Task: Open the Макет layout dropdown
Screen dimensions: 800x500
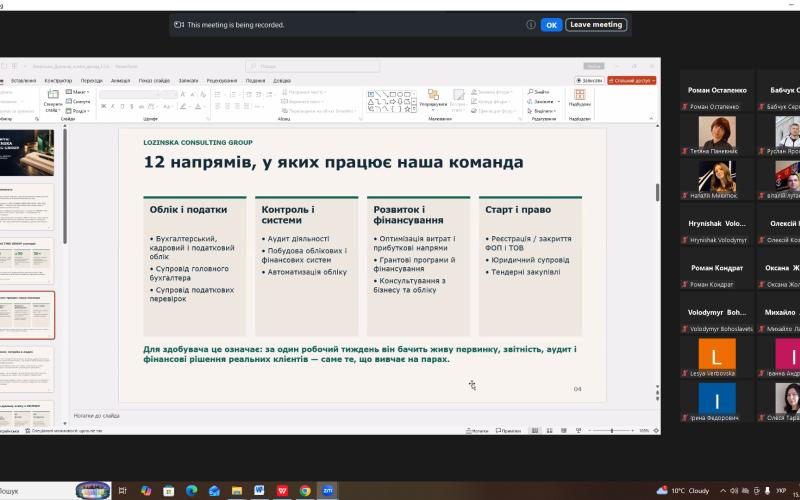Action: (x=78, y=92)
